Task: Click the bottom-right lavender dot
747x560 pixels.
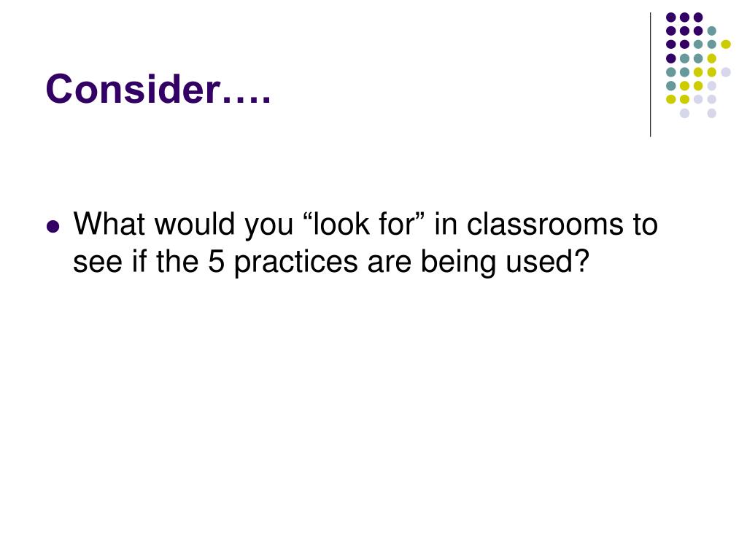Action: [x=712, y=113]
